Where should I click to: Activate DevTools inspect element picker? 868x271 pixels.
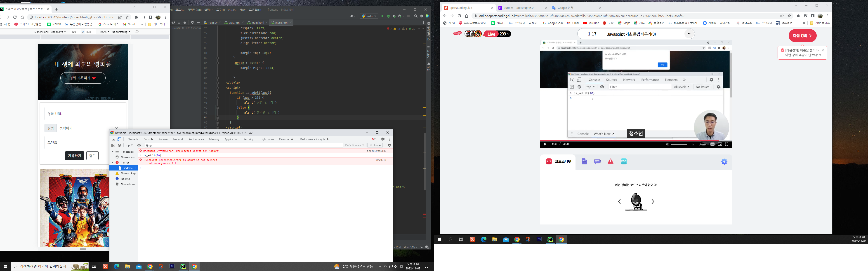tap(113, 139)
